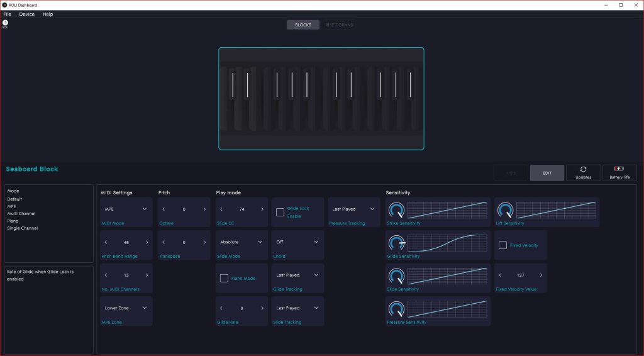The image size is (644, 356).
Task: Click the Strike Sensitivity curve graph
Action: (x=447, y=210)
